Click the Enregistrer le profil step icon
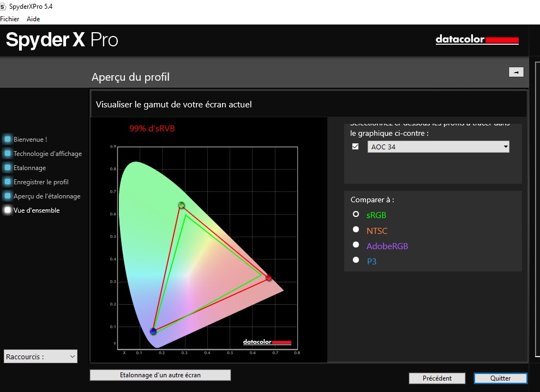540x392 pixels. [8, 182]
